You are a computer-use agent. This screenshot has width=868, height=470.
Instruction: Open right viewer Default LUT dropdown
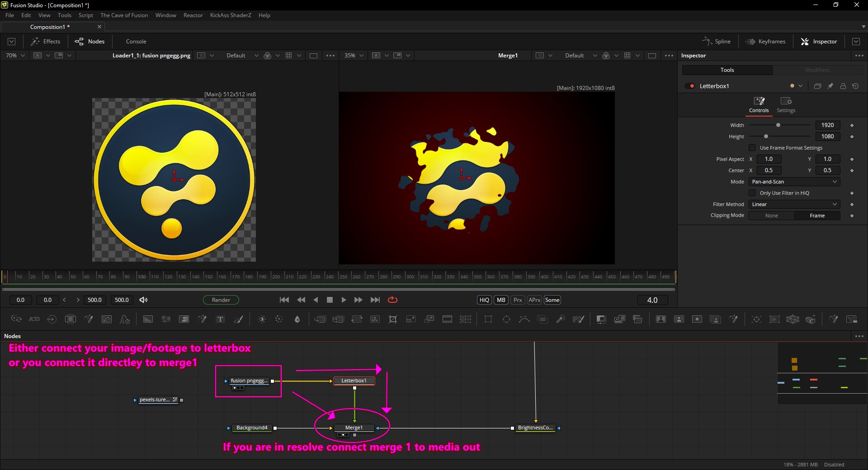click(x=580, y=56)
